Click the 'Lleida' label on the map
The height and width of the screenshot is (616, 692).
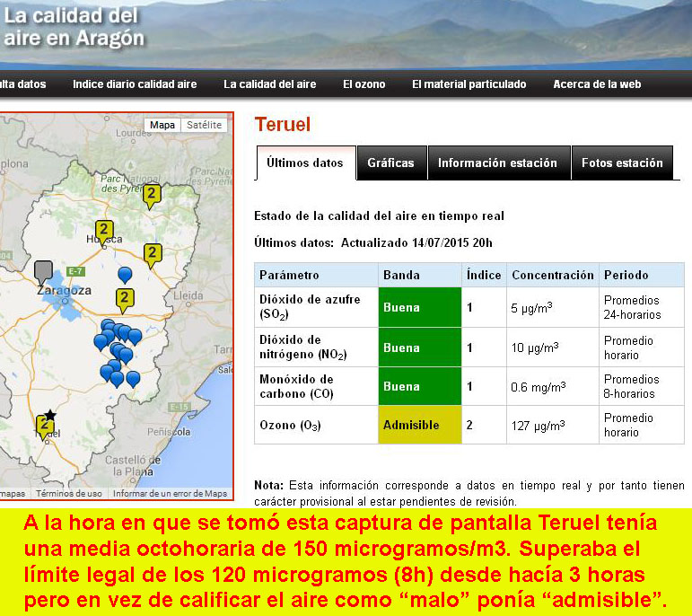point(188,295)
